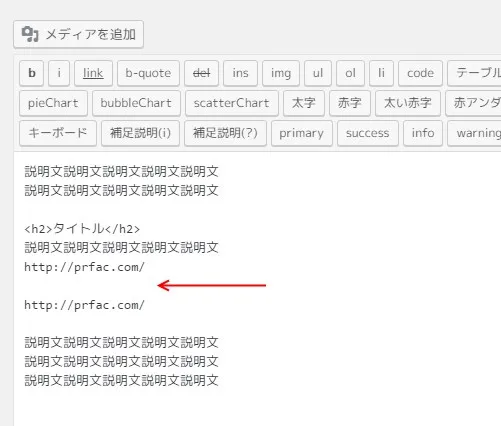Apply the 太い赤字 style button
The width and height of the screenshot is (501, 426).
408,103
